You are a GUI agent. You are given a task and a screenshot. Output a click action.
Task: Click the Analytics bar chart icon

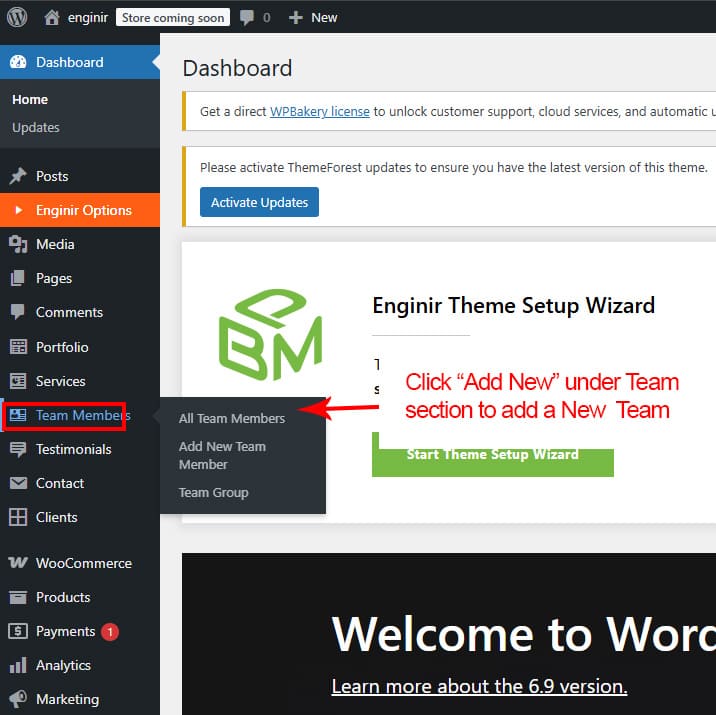point(18,665)
